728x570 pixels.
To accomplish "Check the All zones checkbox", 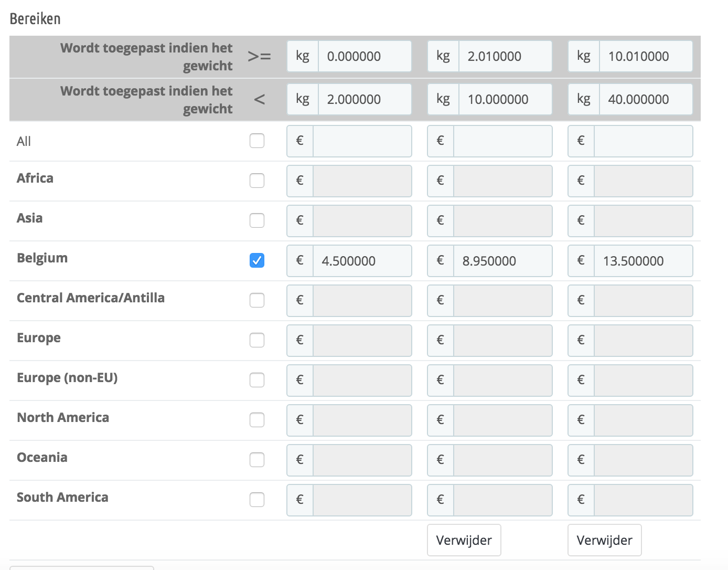I will [257, 141].
